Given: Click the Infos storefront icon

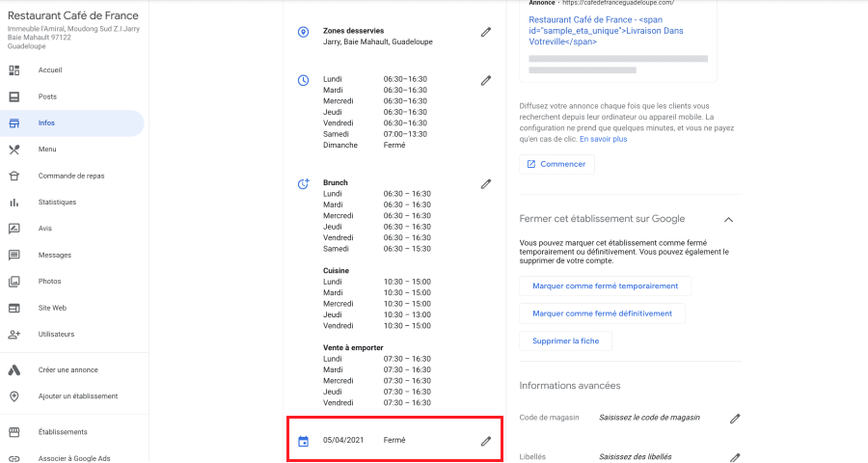Looking at the screenshot, I should coord(14,123).
